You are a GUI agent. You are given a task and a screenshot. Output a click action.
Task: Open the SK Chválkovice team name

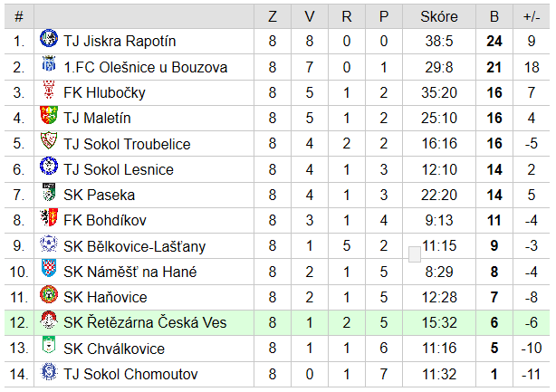tap(114, 349)
